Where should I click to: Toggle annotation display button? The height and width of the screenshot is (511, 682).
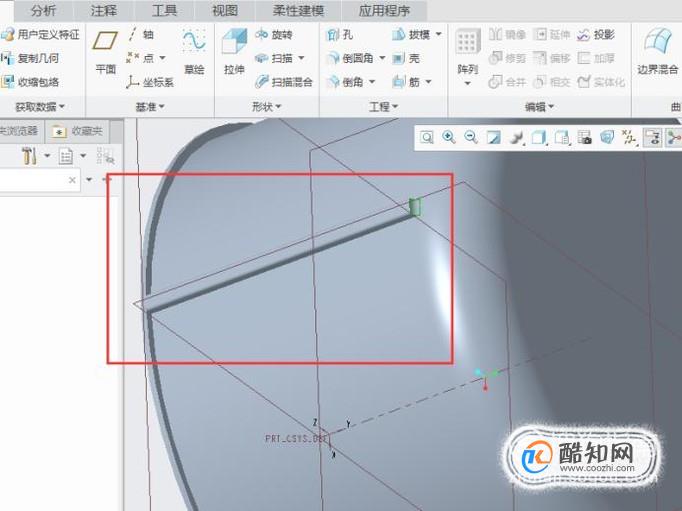coord(652,138)
